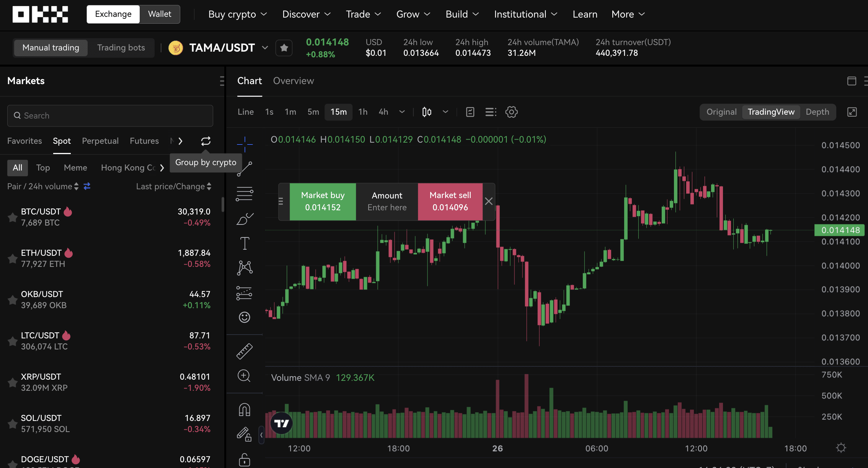The width and height of the screenshot is (868, 468).
Task: Favorite the LTC/USDT pair star
Action: pos(13,341)
